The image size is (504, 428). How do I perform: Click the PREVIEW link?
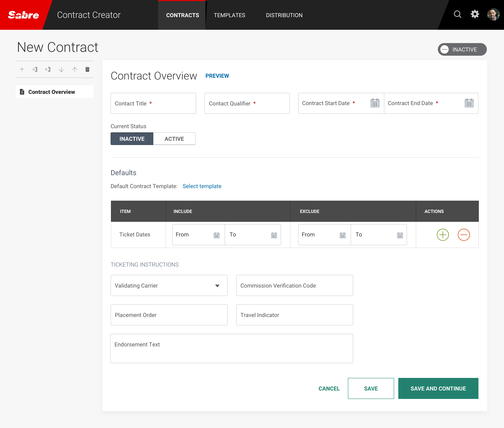(217, 76)
